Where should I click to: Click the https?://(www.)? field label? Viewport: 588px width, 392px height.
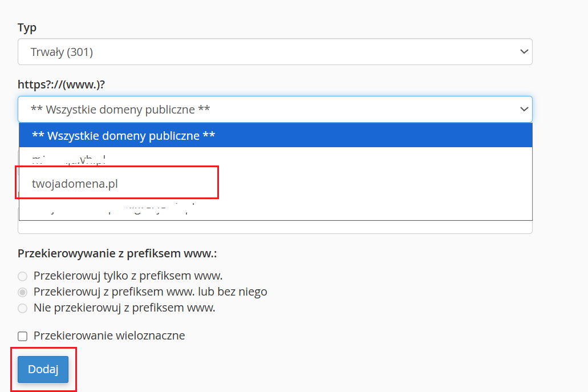(x=61, y=85)
